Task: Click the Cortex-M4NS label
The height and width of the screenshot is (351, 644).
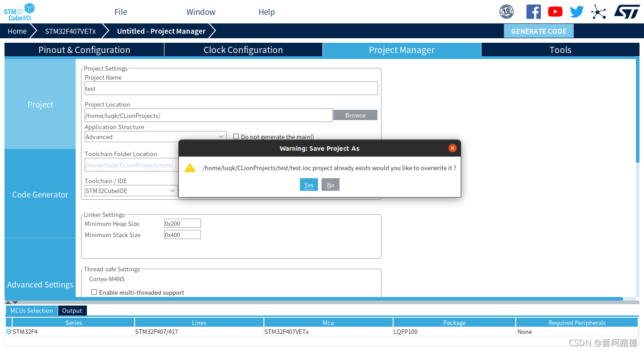Action: click(107, 279)
